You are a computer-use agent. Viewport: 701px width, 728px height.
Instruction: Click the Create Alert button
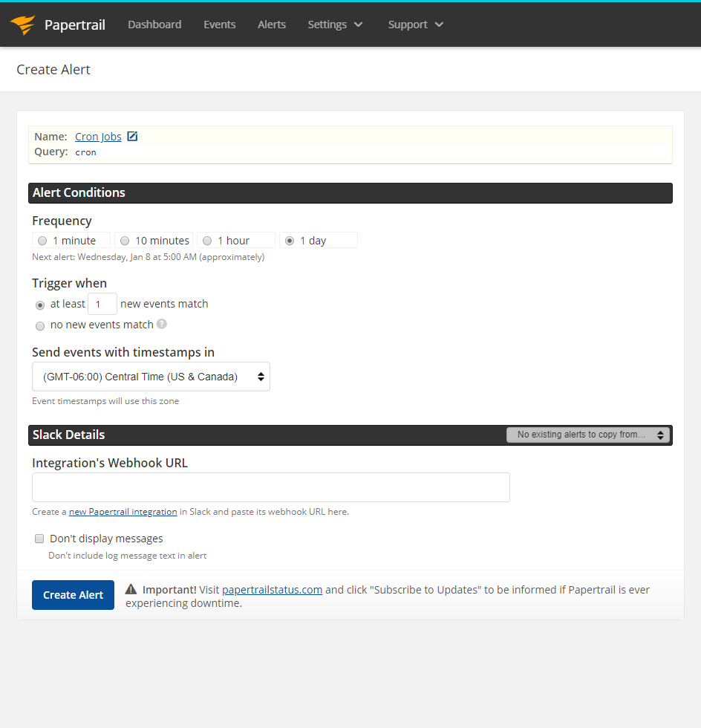click(x=72, y=594)
